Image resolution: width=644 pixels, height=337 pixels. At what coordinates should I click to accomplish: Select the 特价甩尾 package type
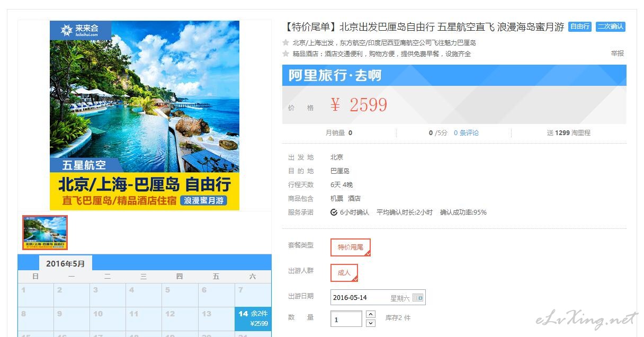(351, 247)
